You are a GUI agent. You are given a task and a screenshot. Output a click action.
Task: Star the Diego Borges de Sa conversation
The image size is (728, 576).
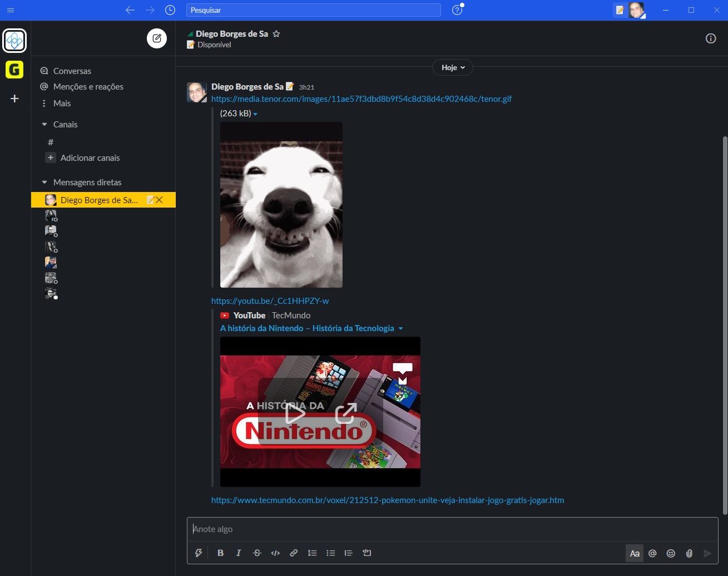(276, 34)
